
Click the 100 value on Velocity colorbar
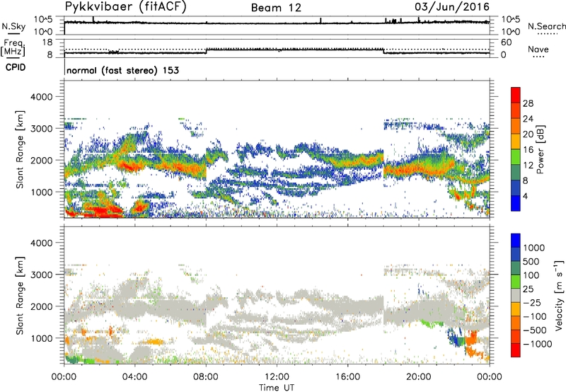pyautogui.click(x=531, y=275)
